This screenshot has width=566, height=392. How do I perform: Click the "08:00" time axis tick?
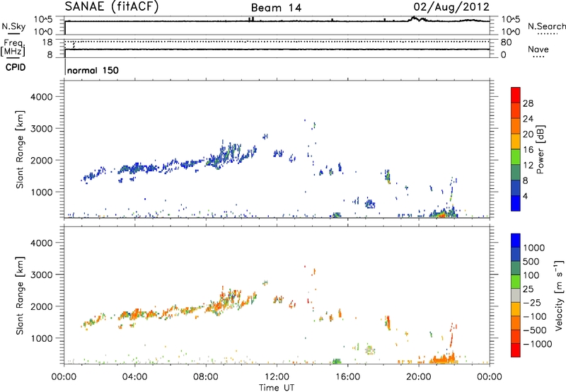205,377
